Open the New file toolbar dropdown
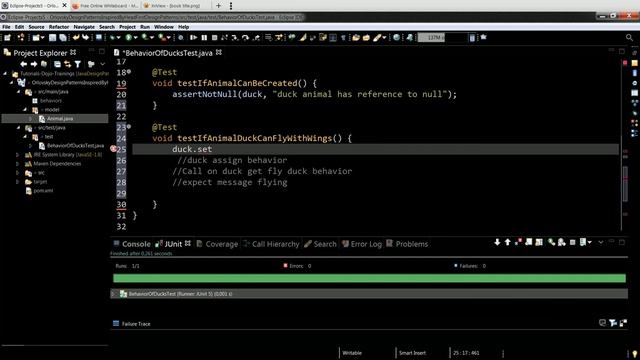Screen dimensions: 640x360 tap(42, 38)
